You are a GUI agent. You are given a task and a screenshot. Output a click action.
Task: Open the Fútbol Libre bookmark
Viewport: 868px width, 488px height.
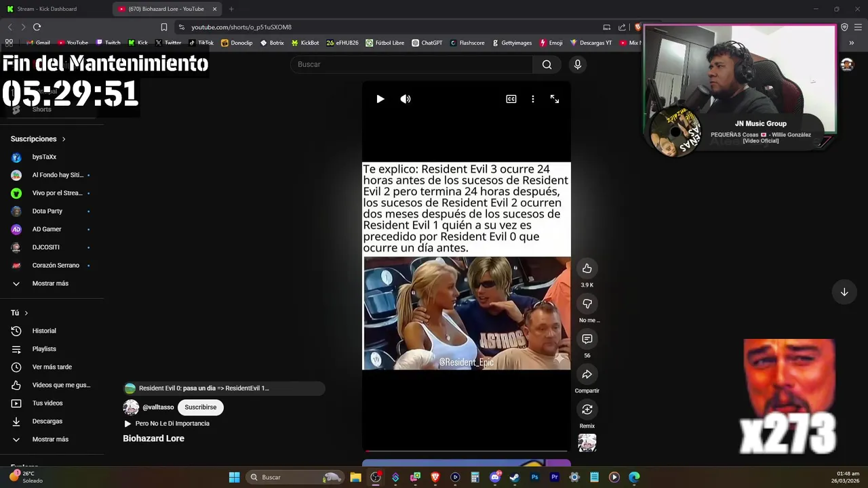pyautogui.click(x=384, y=43)
